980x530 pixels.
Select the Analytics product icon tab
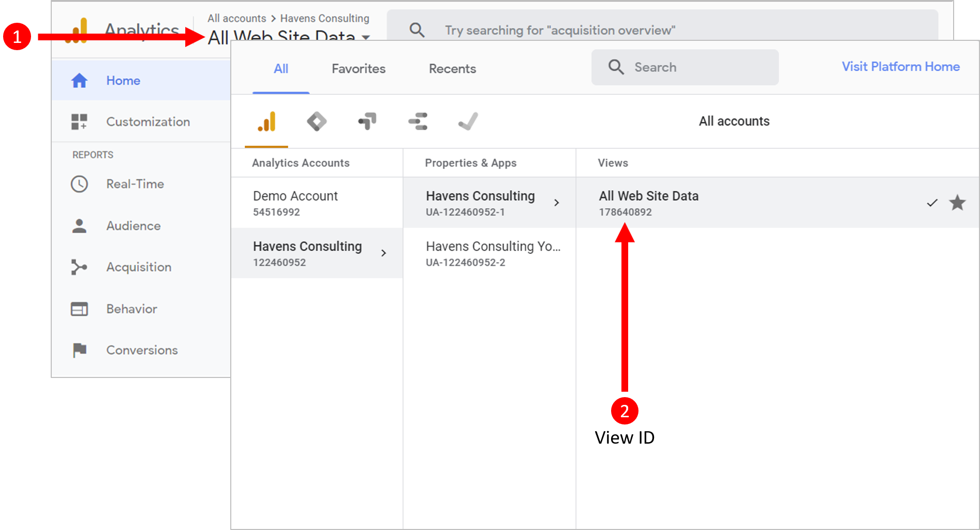[x=266, y=122]
